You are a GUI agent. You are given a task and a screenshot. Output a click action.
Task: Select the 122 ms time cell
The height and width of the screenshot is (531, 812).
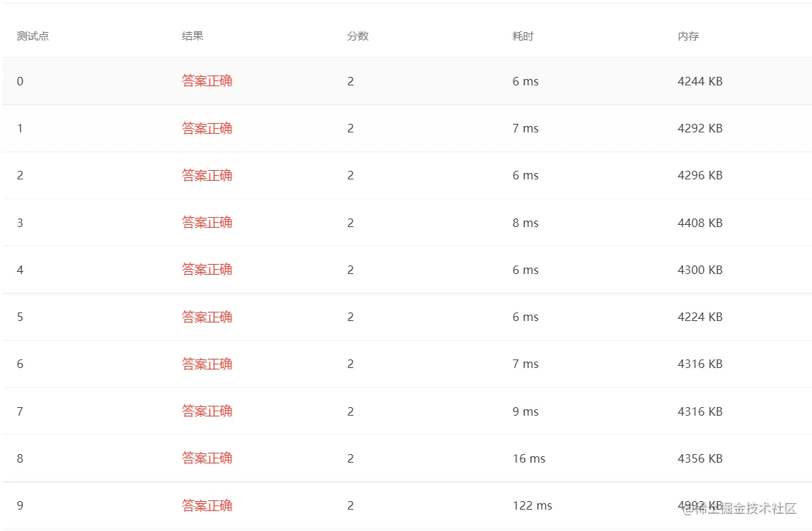532,505
